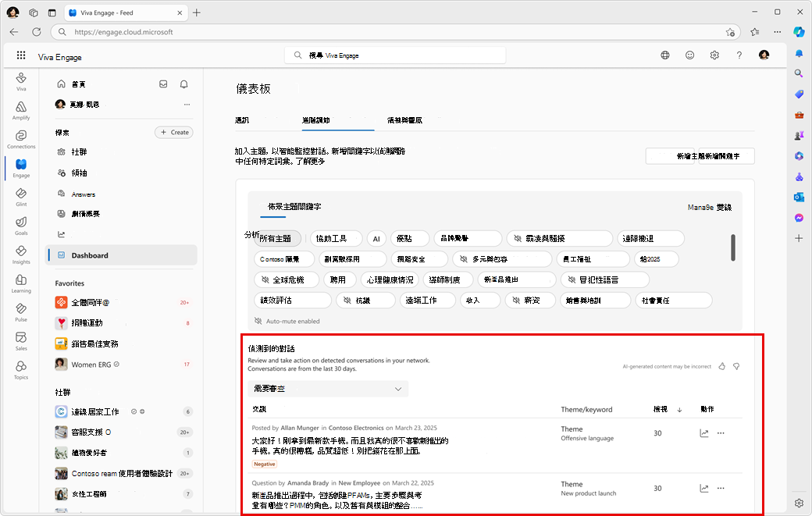Click the thumbs down feedback icon

[x=736, y=366]
